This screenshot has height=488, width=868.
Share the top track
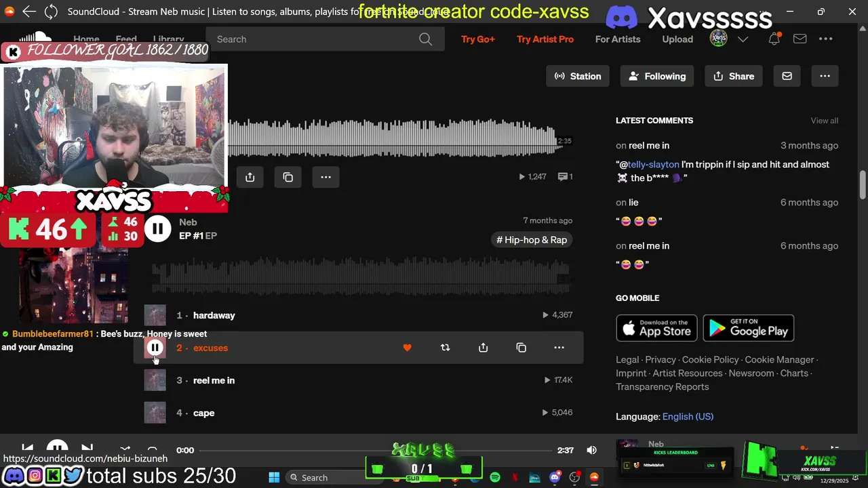[x=250, y=177]
